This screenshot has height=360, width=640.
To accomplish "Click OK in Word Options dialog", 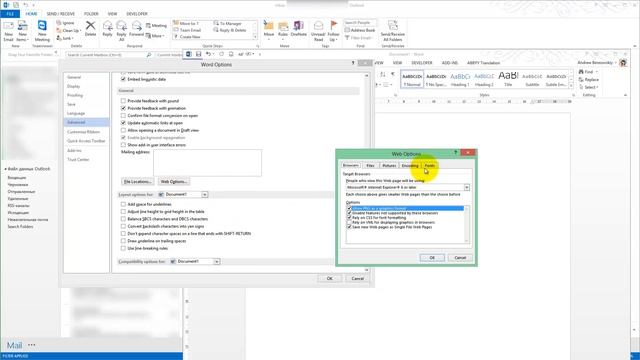I will coord(329,278).
